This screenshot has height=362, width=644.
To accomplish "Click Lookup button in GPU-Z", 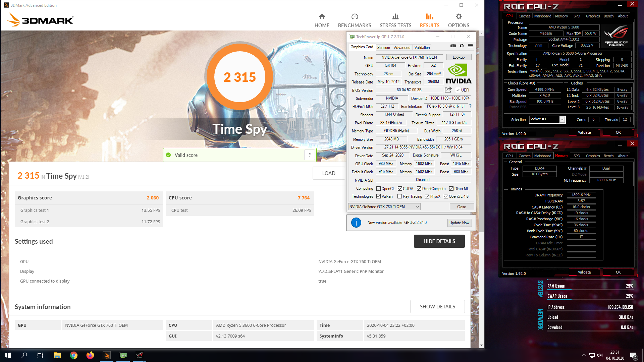I will coord(459,57).
